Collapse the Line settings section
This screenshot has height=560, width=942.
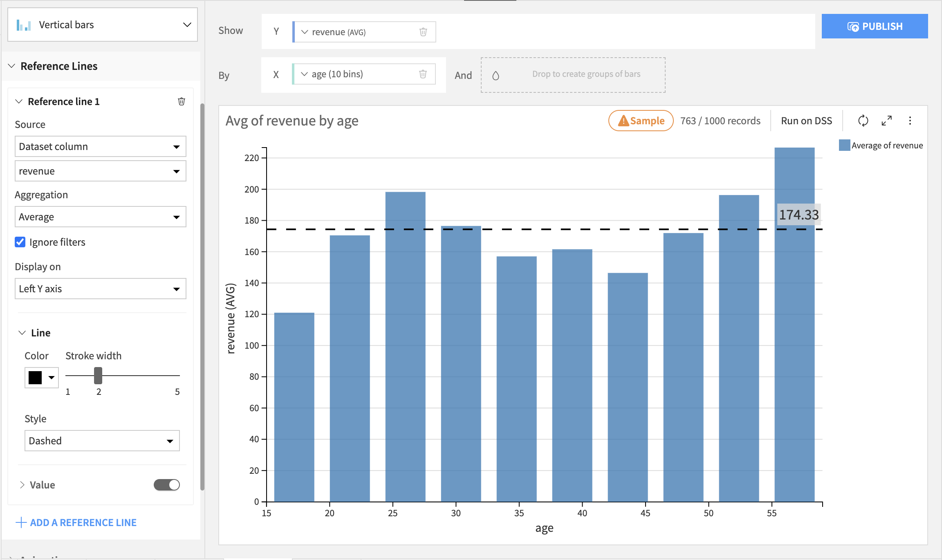point(22,333)
